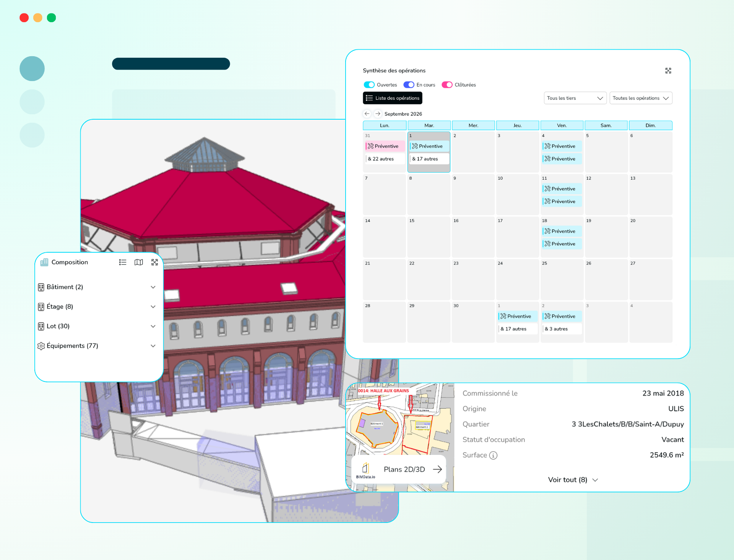This screenshot has height=560, width=734.
Task: Open second Préventive event on Friday 11
Action: coord(562,201)
